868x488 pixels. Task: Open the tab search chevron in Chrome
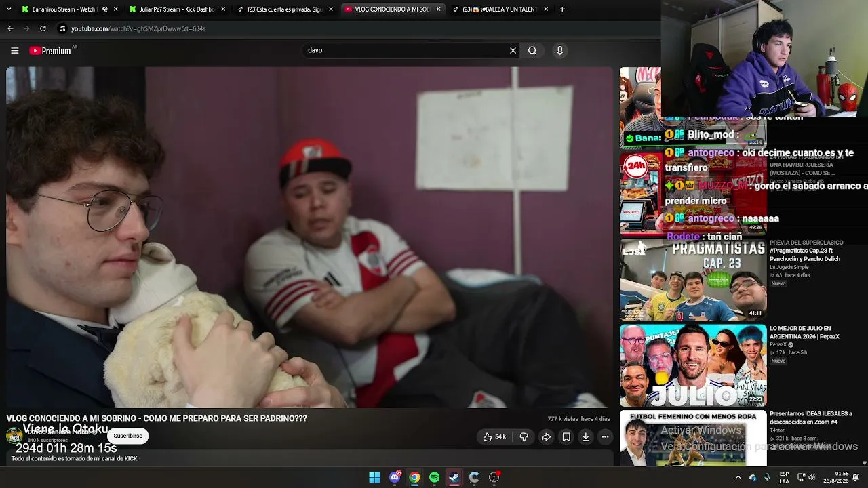pos(9,9)
